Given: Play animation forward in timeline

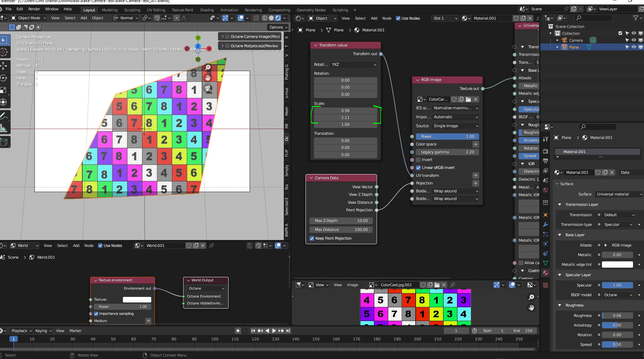Looking at the screenshot, I should [x=274, y=331].
